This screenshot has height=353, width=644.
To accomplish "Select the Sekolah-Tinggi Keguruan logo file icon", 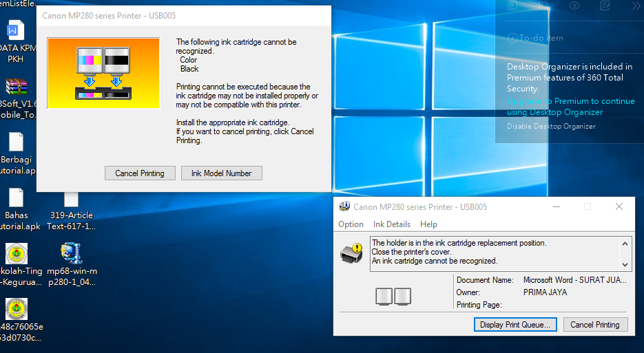I will (17, 253).
